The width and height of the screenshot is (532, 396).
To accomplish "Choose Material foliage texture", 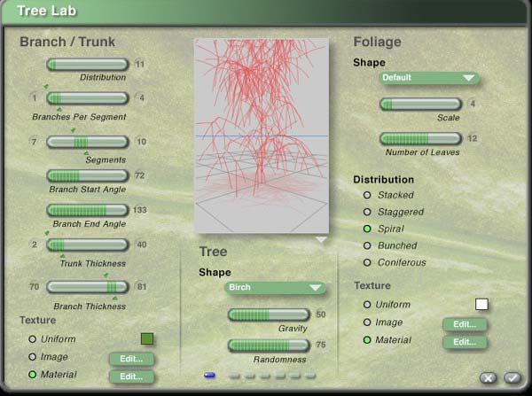I will click(x=367, y=339).
